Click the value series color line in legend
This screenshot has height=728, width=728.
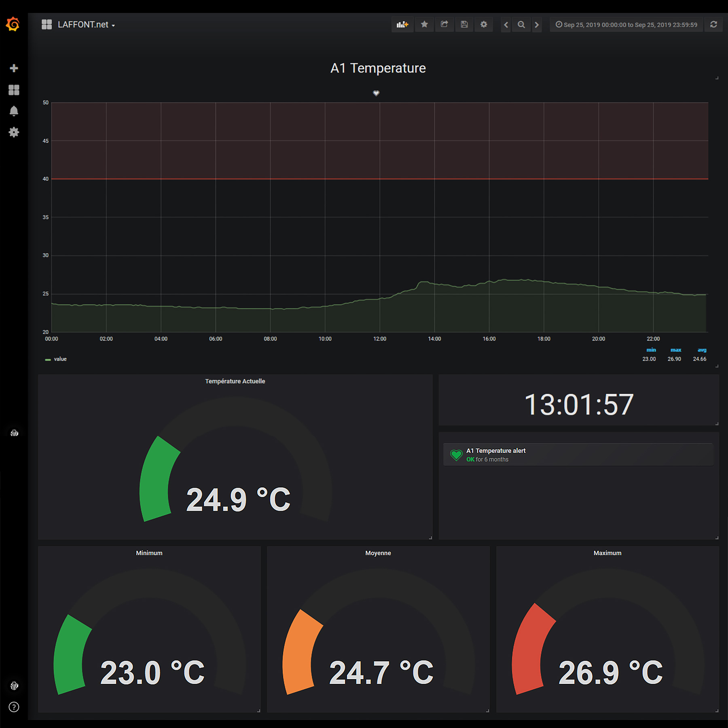coord(48,360)
